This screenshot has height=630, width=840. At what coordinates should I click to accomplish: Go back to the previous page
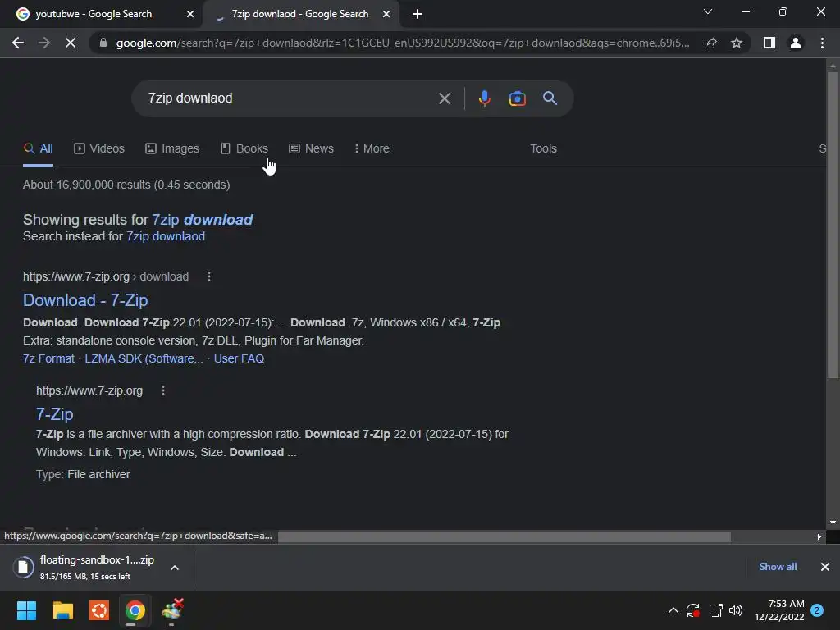click(x=18, y=43)
